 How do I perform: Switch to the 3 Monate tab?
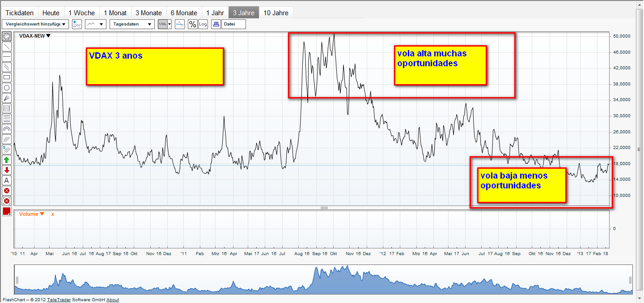point(149,13)
